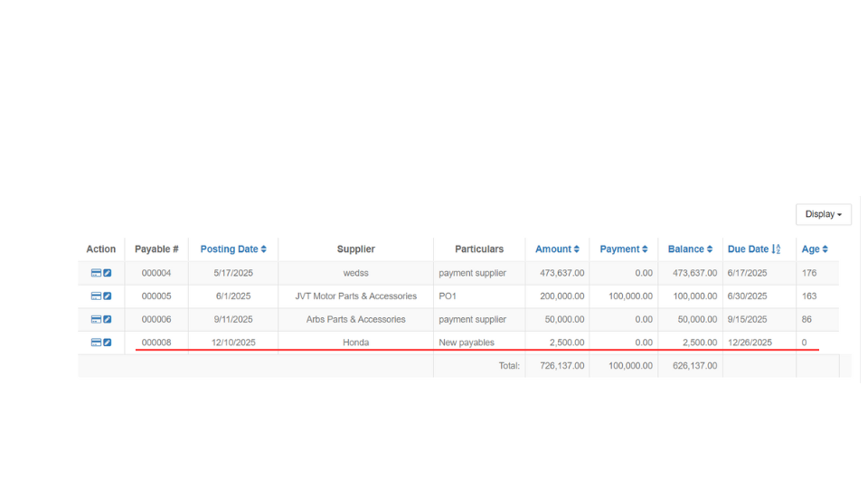Click the Arbs Parts & Accessories supplier cell
868x488 pixels.
(x=355, y=320)
